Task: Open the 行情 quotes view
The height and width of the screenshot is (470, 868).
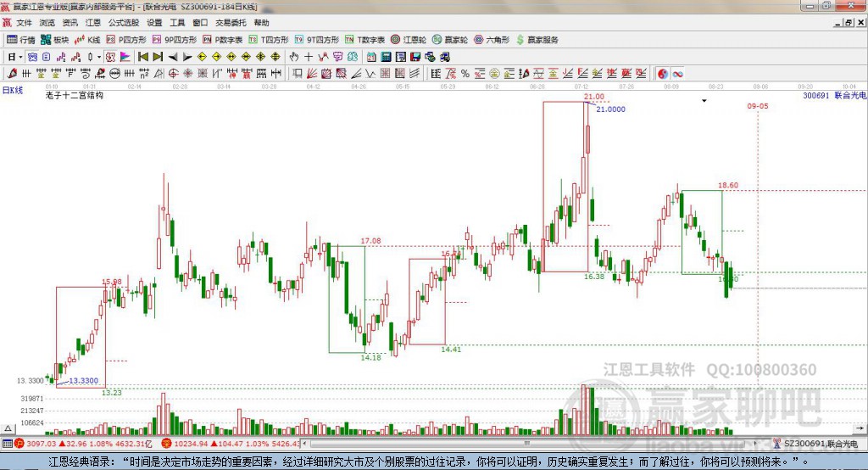Action: [x=21, y=40]
